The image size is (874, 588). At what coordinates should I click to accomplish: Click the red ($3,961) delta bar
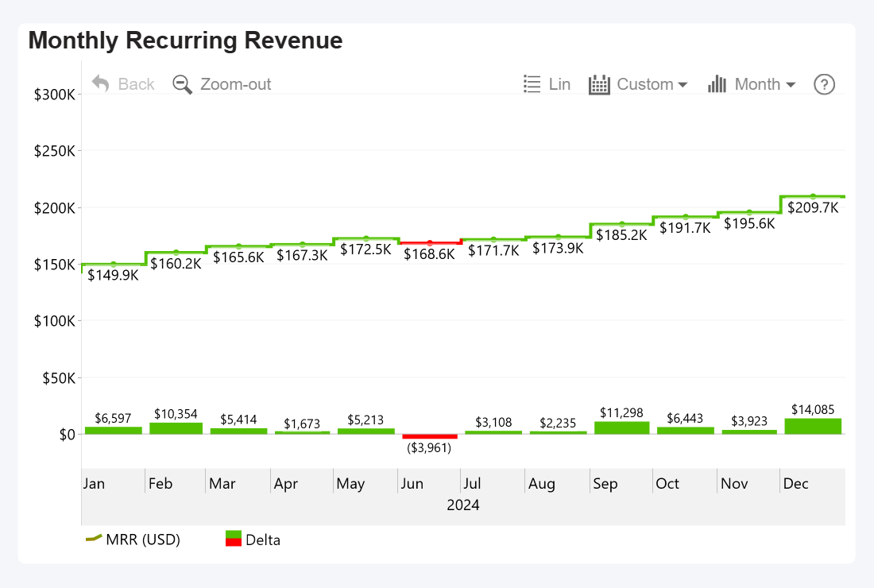tap(430, 436)
